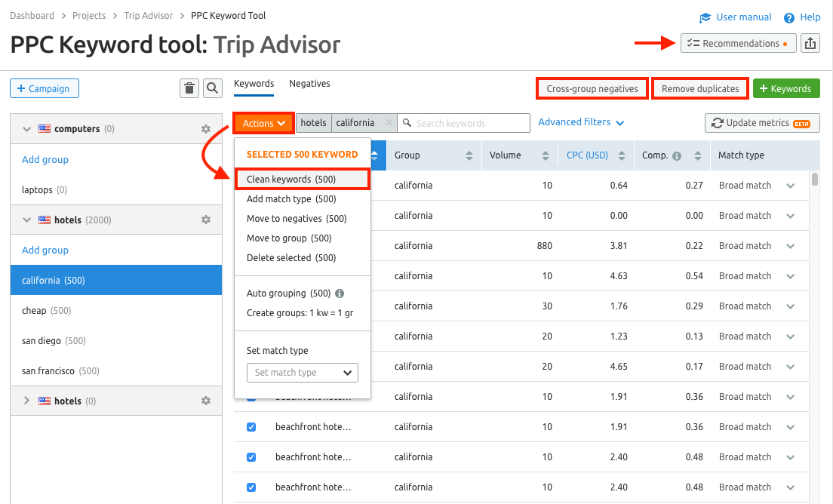Open match type dropdown for 880 volume row
Screen dimensions: 833x504
coord(791,247)
